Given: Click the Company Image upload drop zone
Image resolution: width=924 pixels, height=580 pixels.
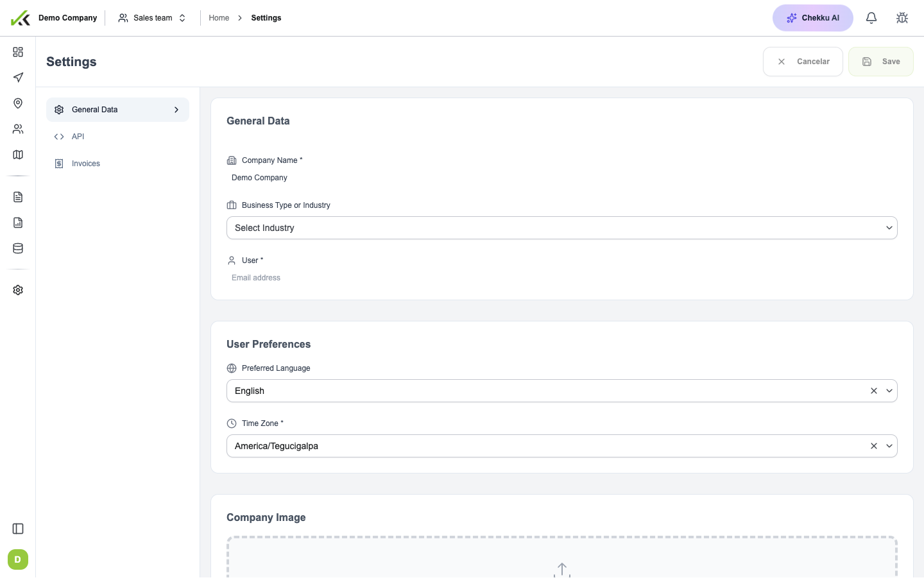Looking at the screenshot, I should (562, 558).
